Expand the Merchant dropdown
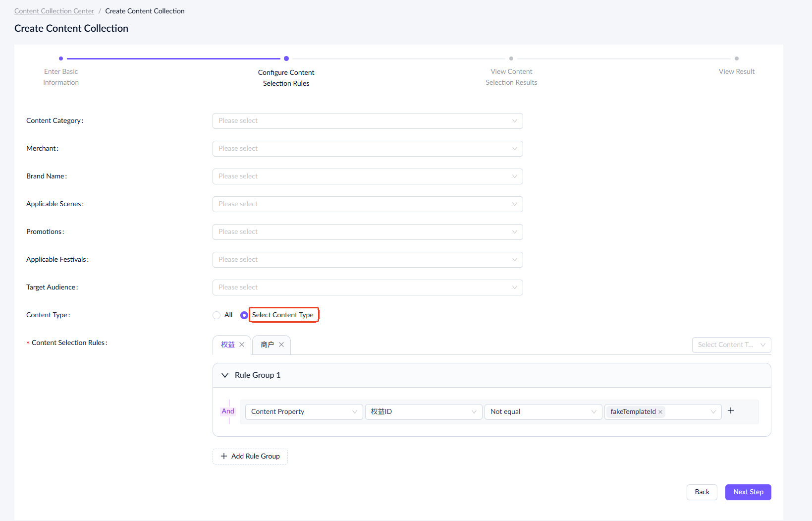The image size is (812, 521). 367,149
